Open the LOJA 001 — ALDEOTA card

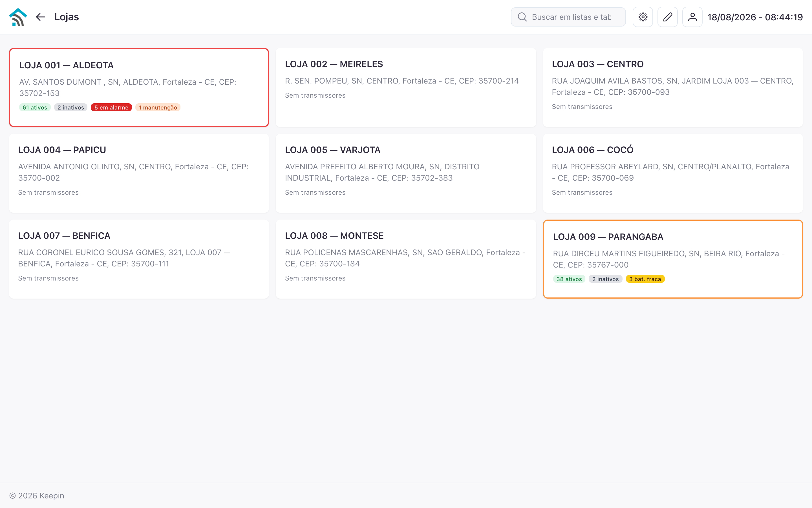point(139,87)
